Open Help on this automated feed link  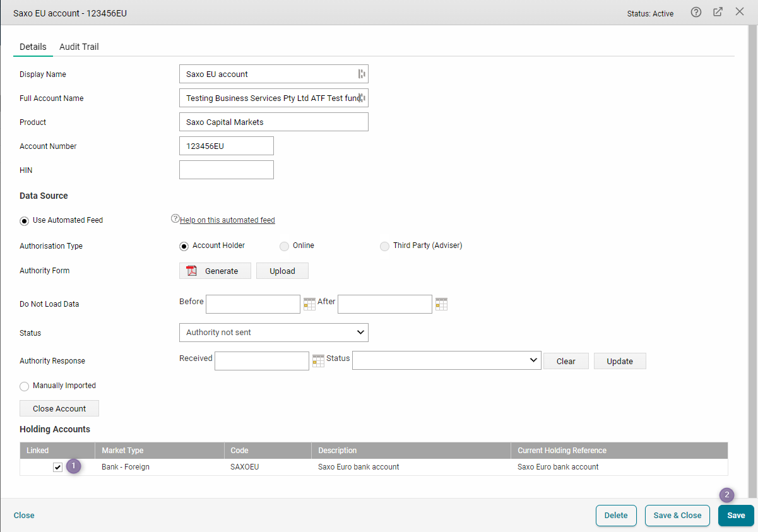(227, 220)
